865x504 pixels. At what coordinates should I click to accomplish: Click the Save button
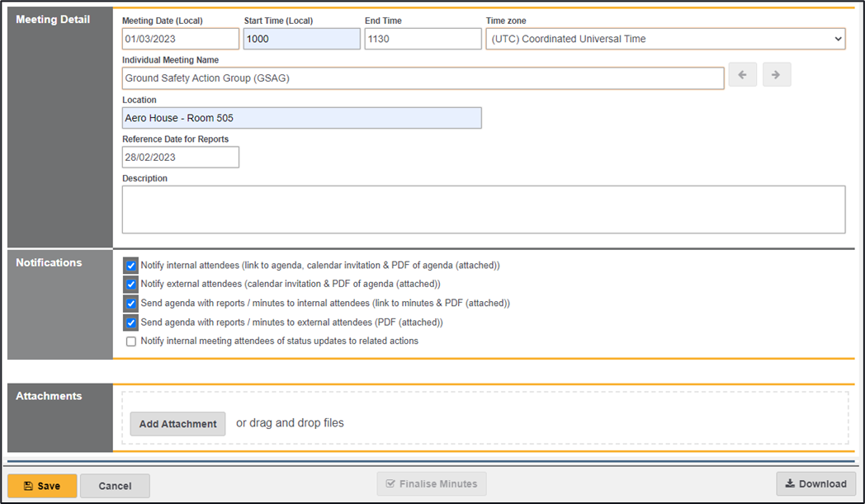pyautogui.click(x=42, y=486)
